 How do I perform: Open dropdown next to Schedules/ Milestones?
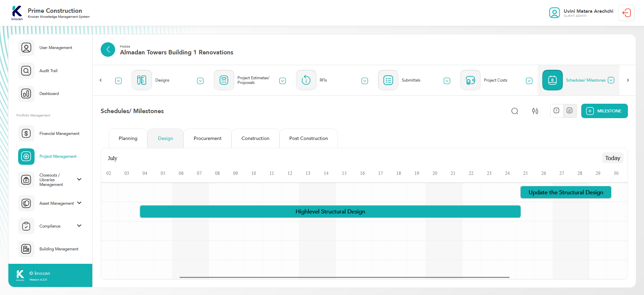point(611,80)
